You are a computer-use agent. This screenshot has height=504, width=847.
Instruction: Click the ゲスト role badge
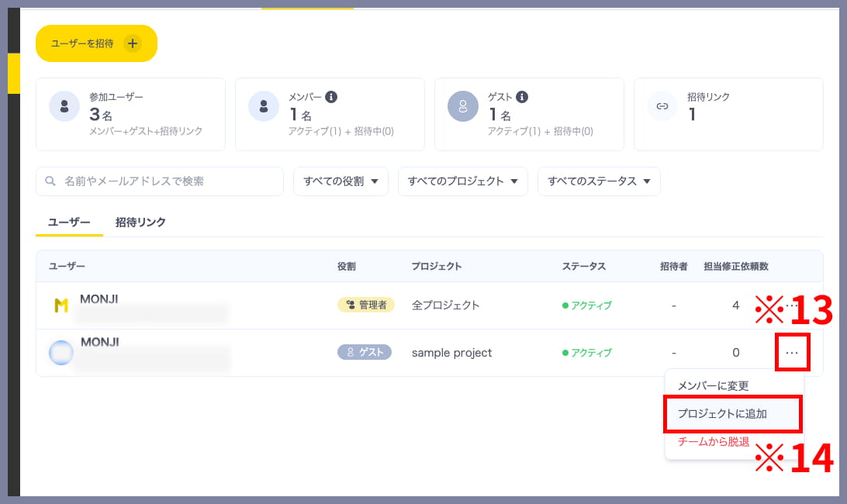(x=365, y=352)
